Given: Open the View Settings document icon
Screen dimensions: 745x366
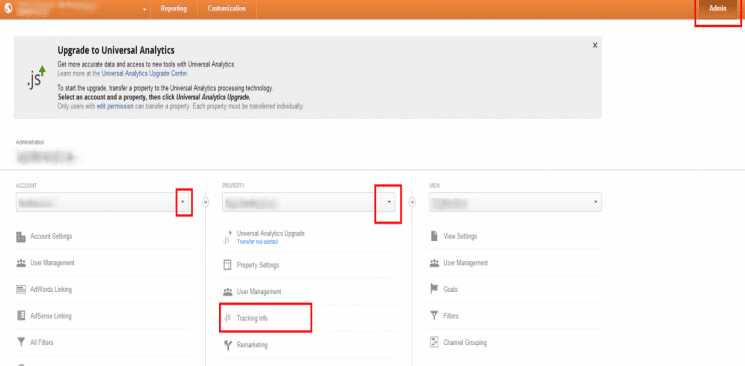Looking at the screenshot, I should [434, 236].
